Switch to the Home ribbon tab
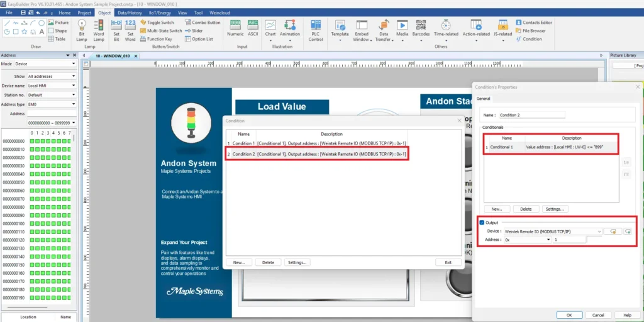644x322 pixels. click(x=65, y=13)
